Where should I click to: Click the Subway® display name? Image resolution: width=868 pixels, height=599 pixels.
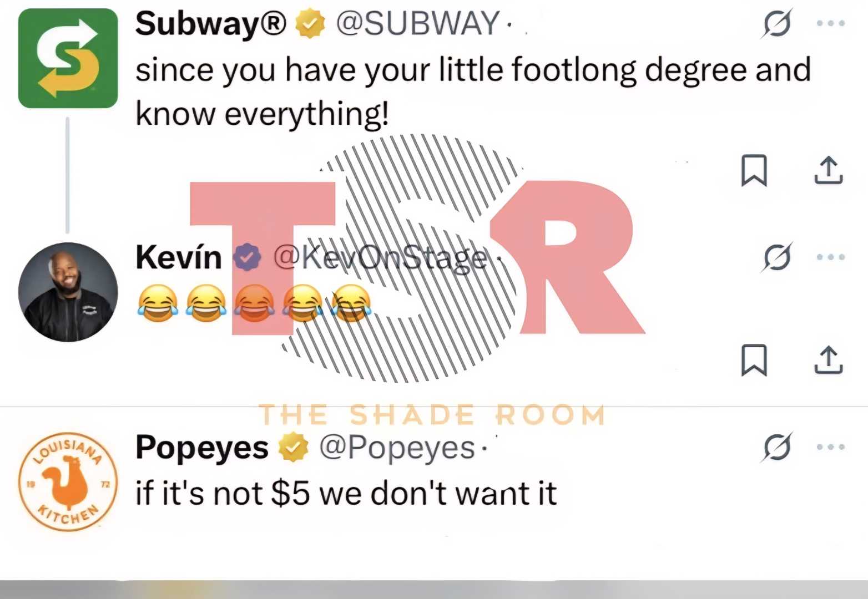pos(210,24)
